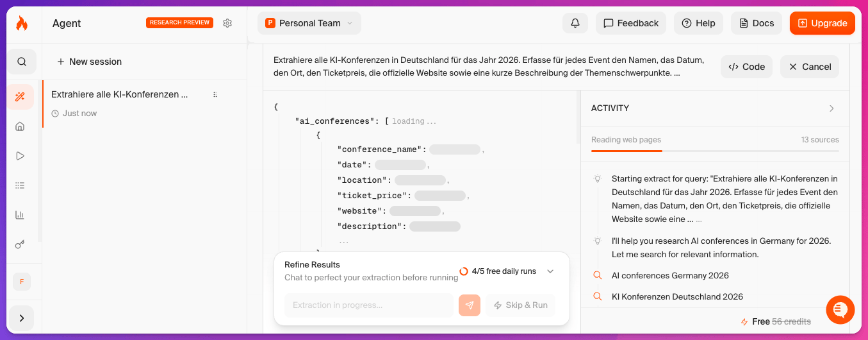Expand the sidebar with arrow button
Image resolution: width=868 pixels, height=340 pixels.
[x=22, y=318]
